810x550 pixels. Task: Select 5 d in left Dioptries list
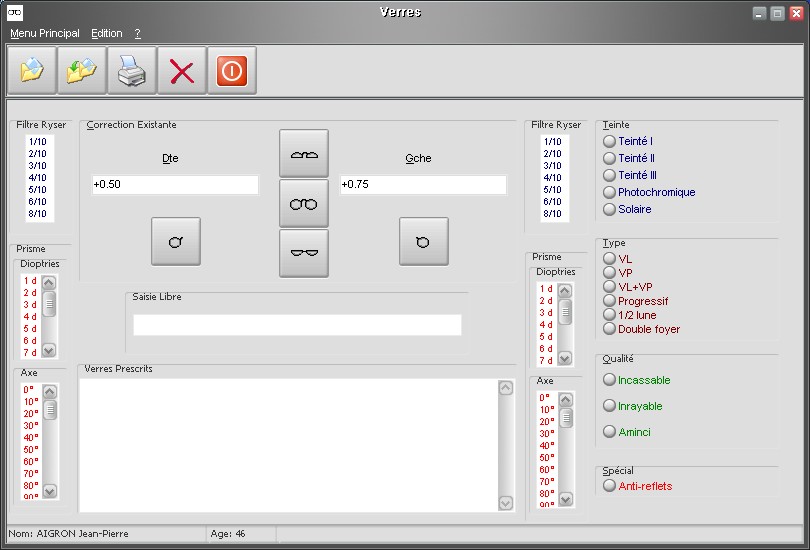coord(30,328)
